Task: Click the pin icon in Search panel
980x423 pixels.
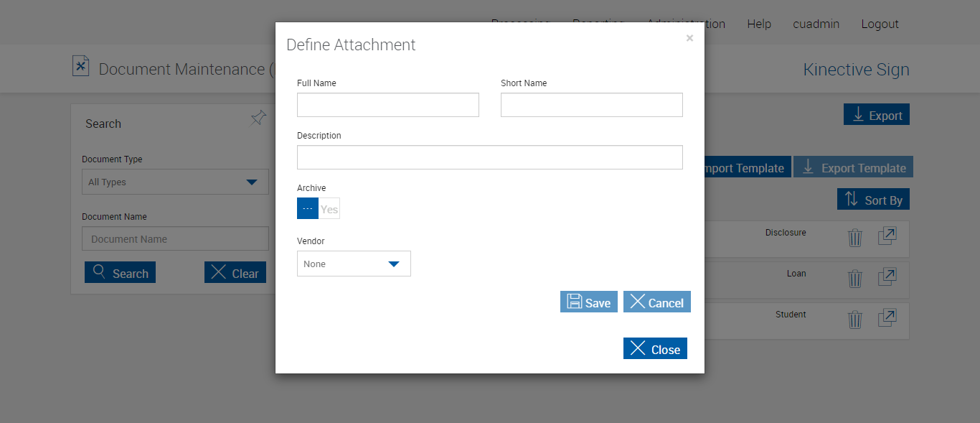Action: tap(258, 118)
